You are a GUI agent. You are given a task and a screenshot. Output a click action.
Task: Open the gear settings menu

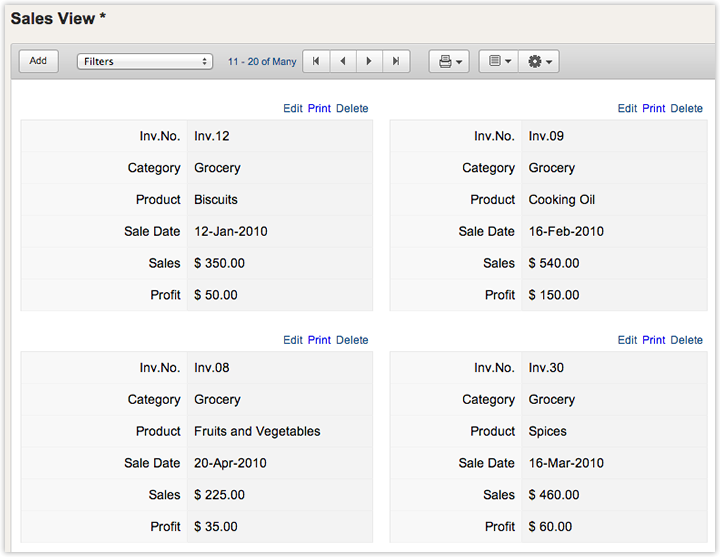[x=539, y=61]
